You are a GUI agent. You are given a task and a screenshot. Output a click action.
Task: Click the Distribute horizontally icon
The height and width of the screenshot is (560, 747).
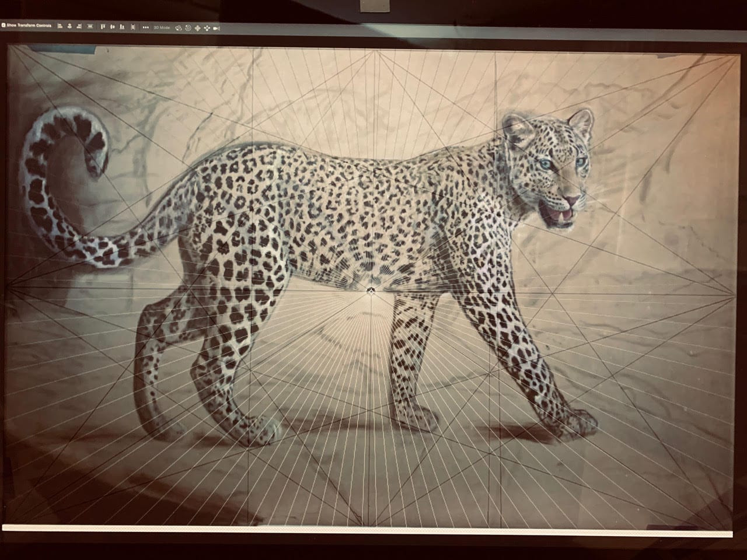point(90,26)
